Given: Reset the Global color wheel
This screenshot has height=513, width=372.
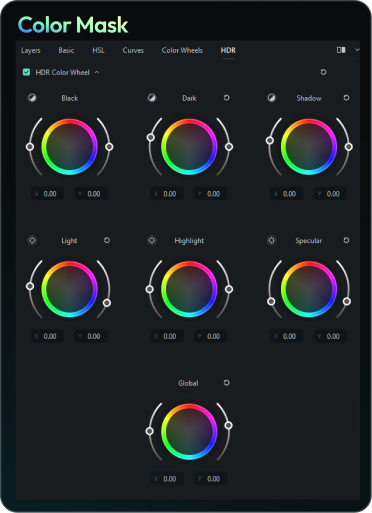Looking at the screenshot, I should [x=227, y=383].
